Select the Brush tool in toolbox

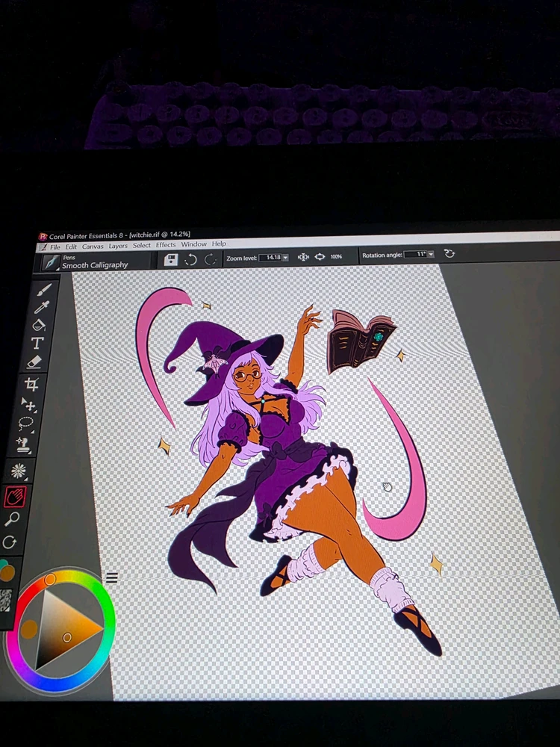pyautogui.click(x=44, y=288)
